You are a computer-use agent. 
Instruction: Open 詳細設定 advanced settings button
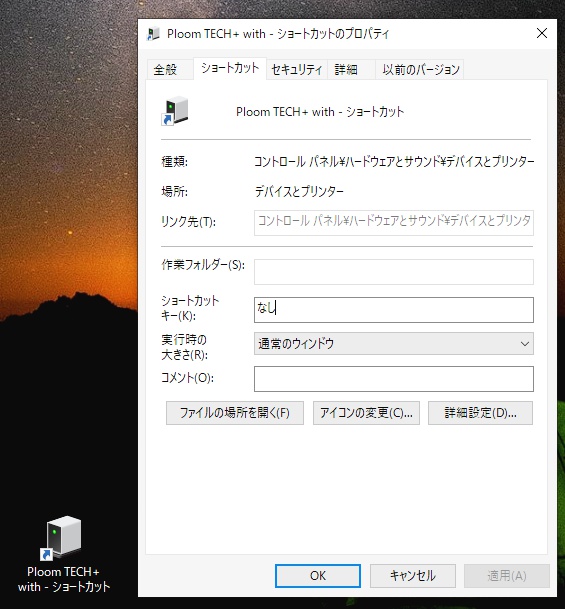tap(480, 413)
